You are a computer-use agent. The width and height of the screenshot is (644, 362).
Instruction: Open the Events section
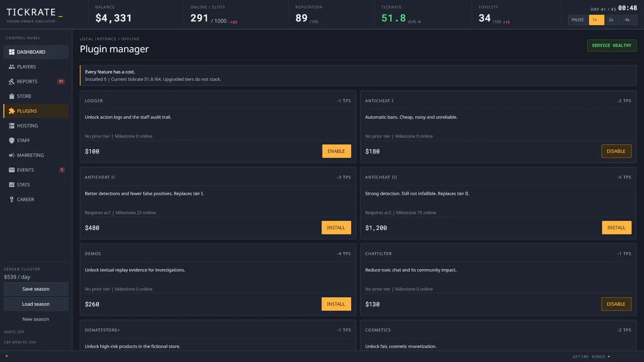pyautogui.click(x=35, y=170)
